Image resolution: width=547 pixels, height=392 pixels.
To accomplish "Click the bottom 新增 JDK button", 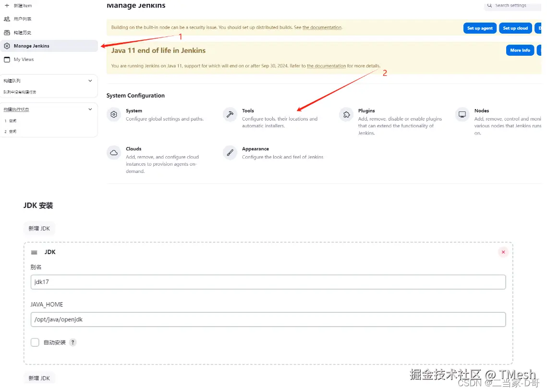I will [x=39, y=378].
